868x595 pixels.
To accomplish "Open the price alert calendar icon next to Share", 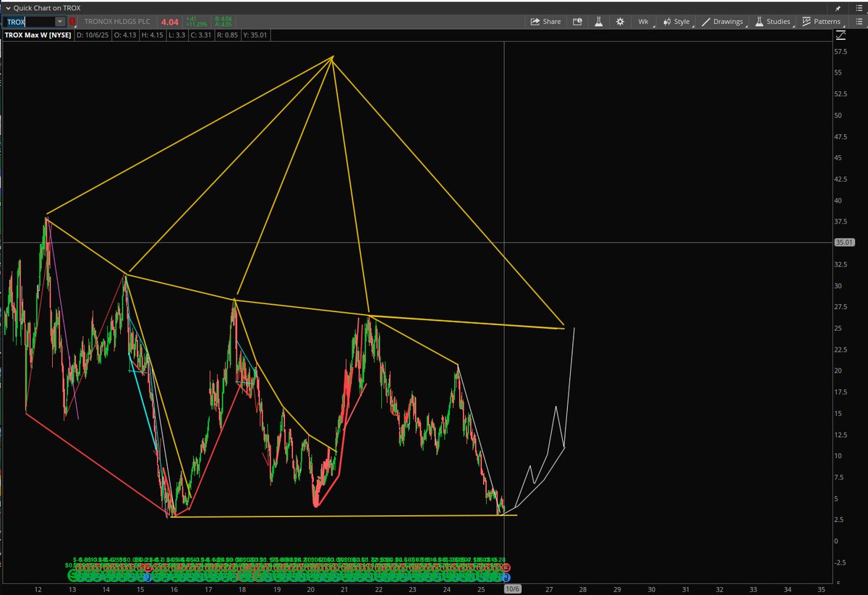I will click(x=577, y=22).
